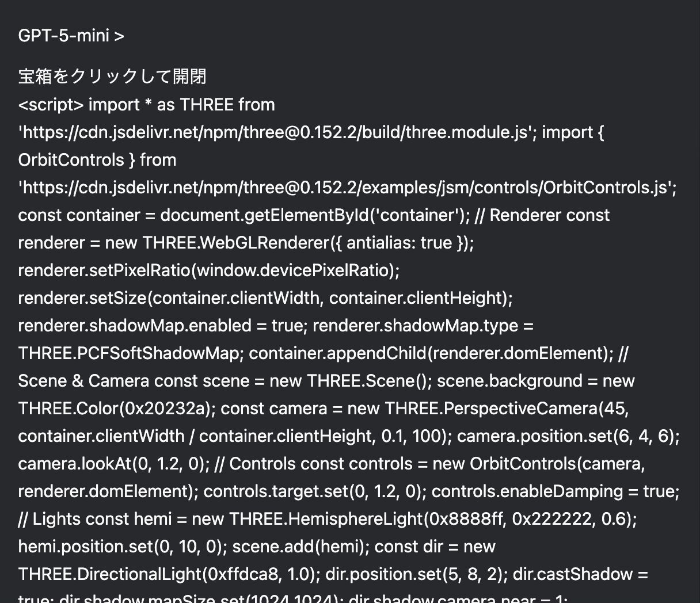Click camera.lookAt(0, 1.2, 0) text
Screen dimensions: 700x603
(x=113, y=464)
